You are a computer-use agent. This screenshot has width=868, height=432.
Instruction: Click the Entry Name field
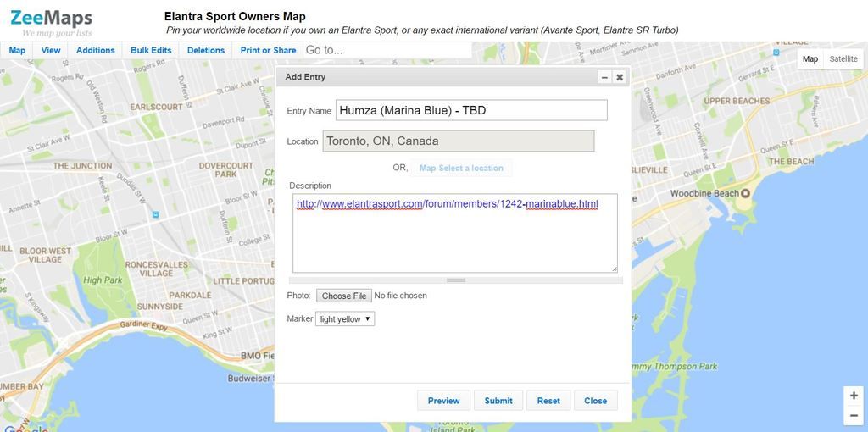471,110
